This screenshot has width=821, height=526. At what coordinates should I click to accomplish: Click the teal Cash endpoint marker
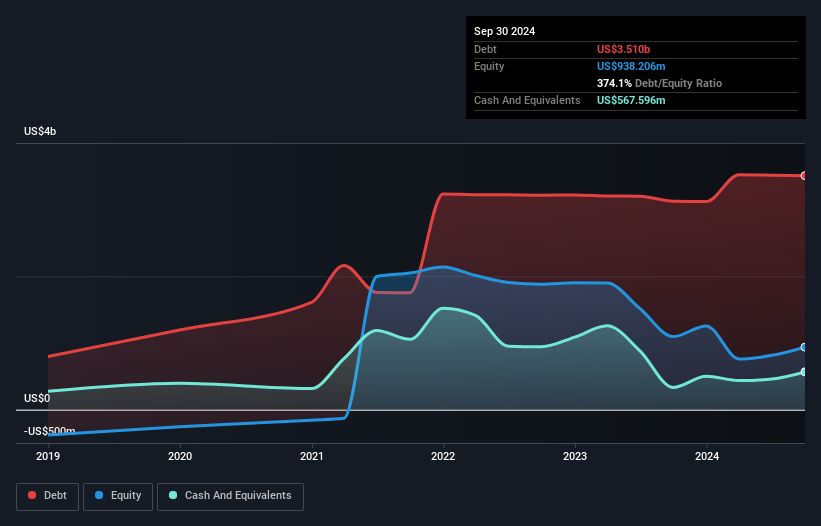[x=804, y=372]
